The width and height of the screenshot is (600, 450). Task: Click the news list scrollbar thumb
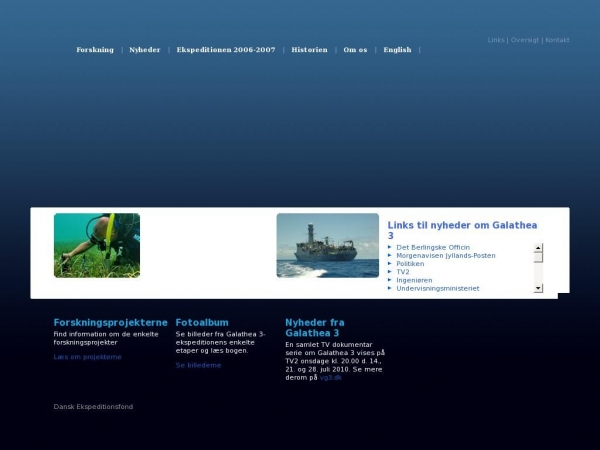pyautogui.click(x=538, y=258)
